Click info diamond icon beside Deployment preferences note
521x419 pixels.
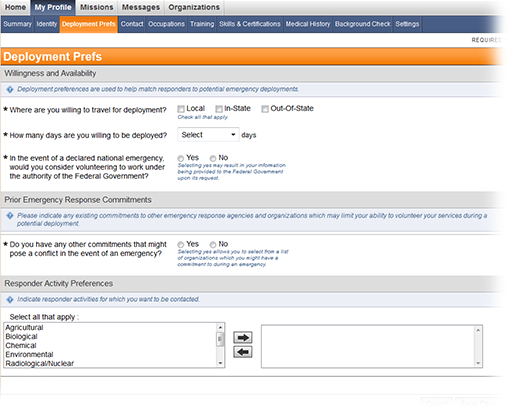(x=10, y=89)
